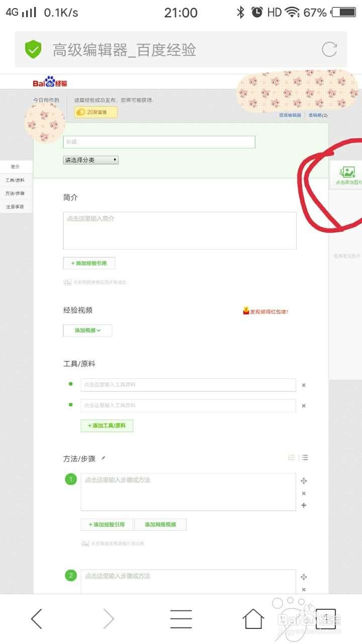
Task: Open the browser tabs switcher
Action: click(x=325, y=619)
